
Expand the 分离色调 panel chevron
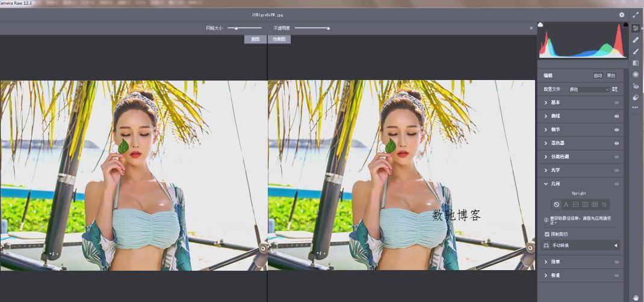[546, 157]
